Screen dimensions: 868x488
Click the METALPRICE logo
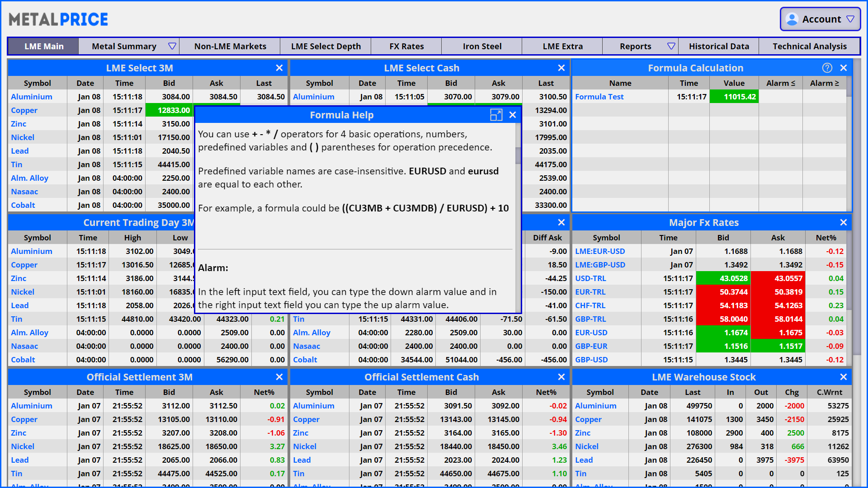(58, 19)
